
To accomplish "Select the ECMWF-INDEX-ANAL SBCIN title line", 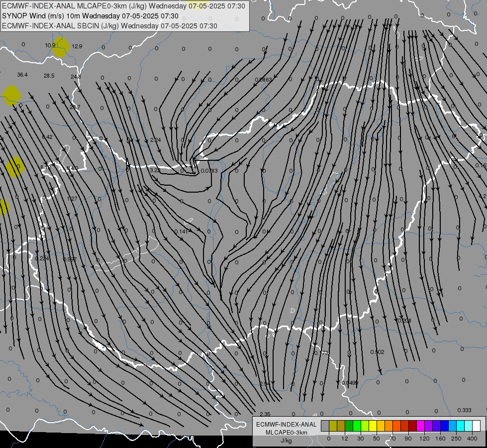I will point(109,26).
